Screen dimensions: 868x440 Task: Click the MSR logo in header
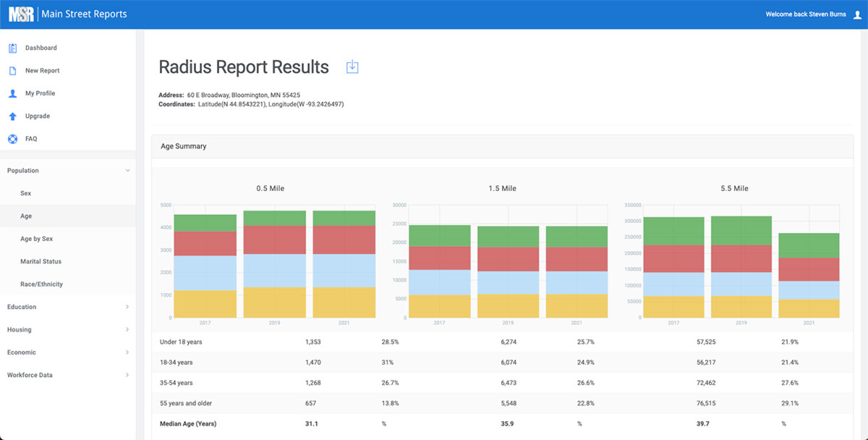tap(21, 14)
